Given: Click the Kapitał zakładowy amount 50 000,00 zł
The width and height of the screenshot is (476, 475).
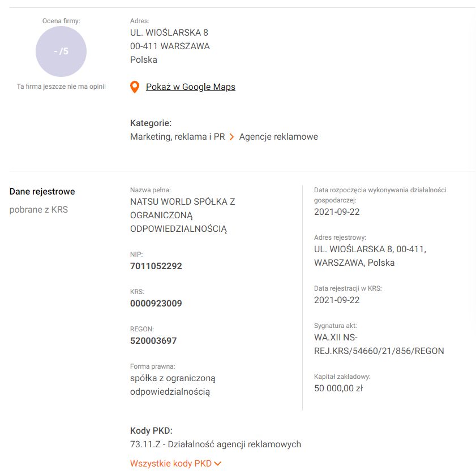Looking at the screenshot, I should 338,388.
